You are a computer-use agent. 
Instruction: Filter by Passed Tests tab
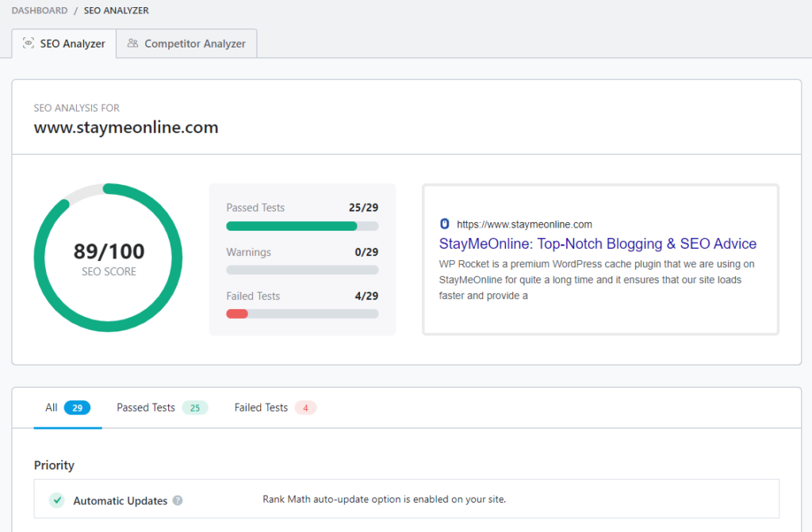[x=162, y=408]
